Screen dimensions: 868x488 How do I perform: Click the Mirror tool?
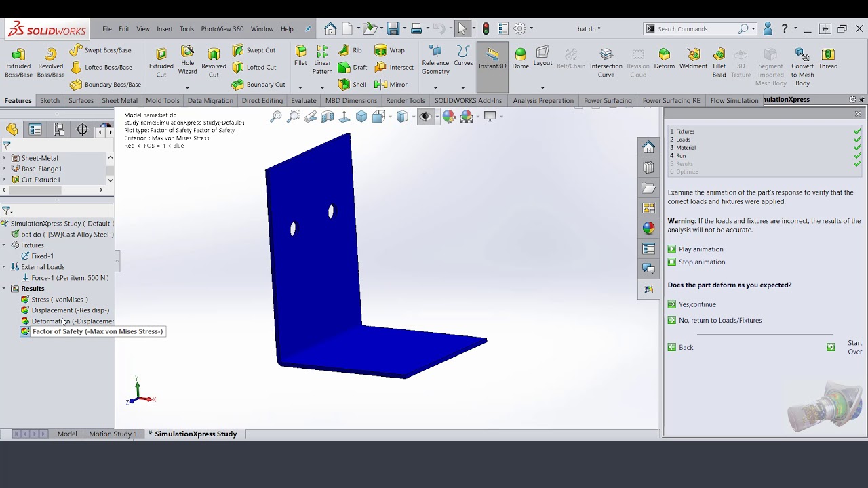coord(391,85)
